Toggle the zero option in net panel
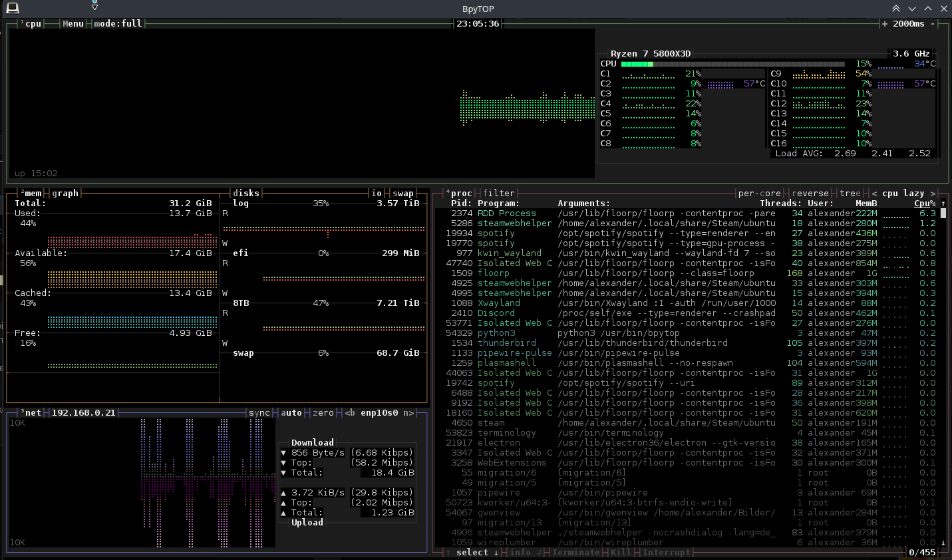 (323, 413)
